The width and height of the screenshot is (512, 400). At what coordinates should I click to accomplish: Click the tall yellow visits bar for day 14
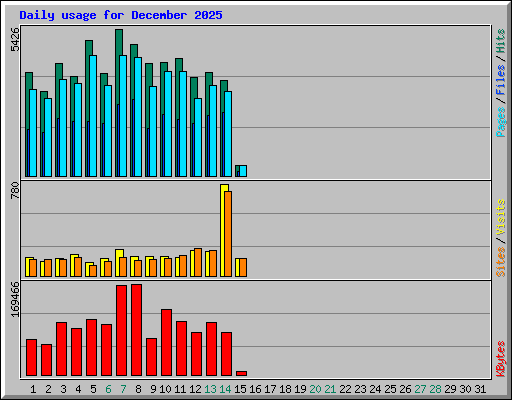223,230
